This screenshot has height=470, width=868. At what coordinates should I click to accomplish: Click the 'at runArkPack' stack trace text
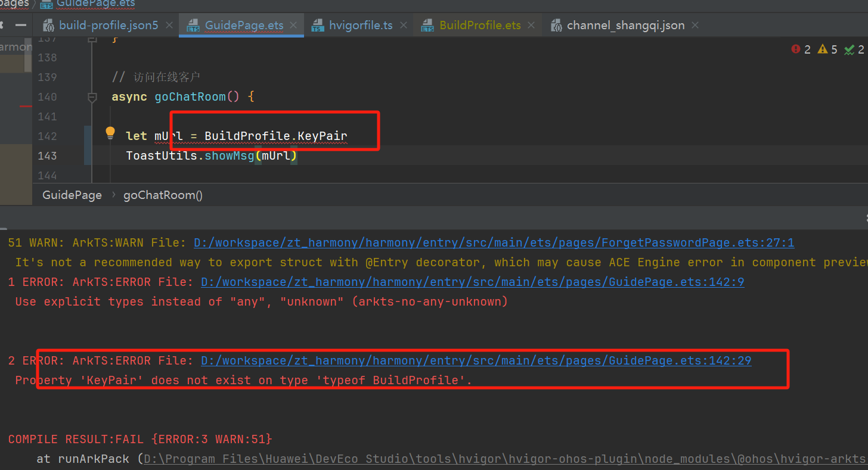pos(86,459)
